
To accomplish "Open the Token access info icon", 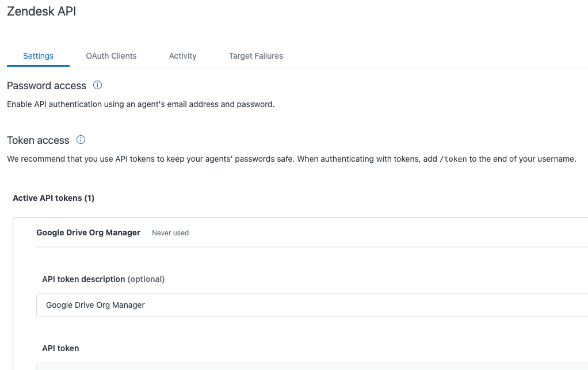I will [x=81, y=140].
